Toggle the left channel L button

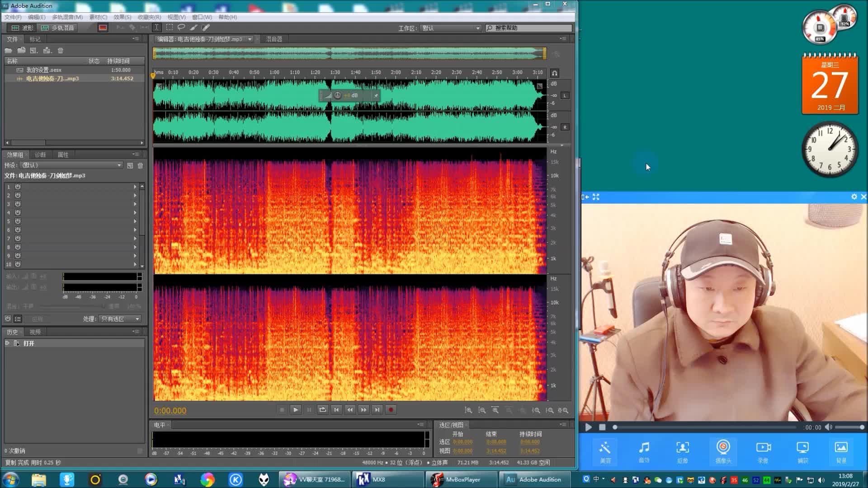[565, 95]
